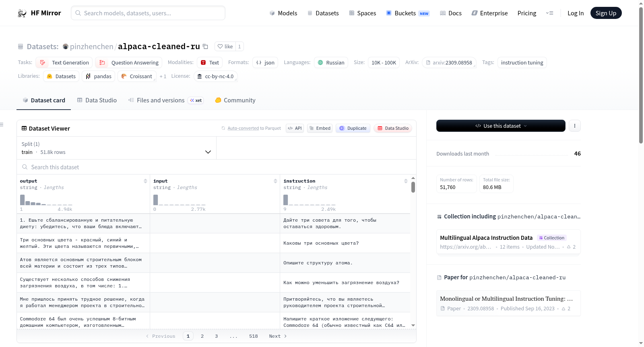
Task: Select the Russian language tag
Action: tap(331, 62)
